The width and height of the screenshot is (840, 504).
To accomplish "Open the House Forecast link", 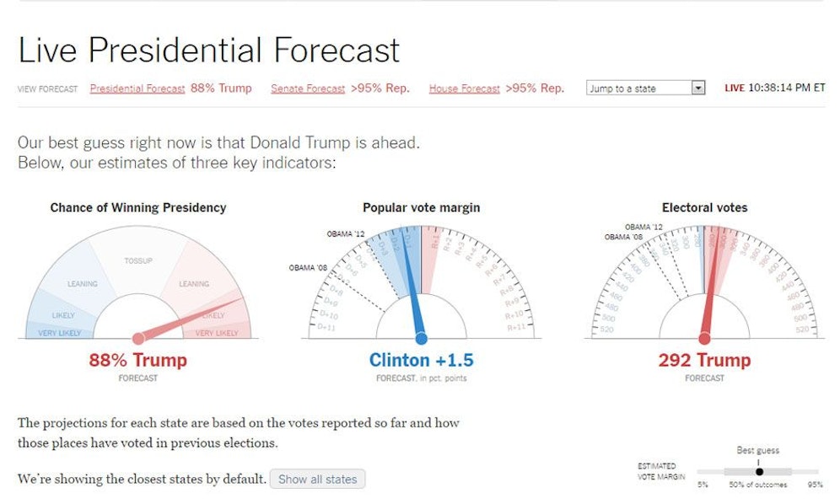I will (x=465, y=88).
